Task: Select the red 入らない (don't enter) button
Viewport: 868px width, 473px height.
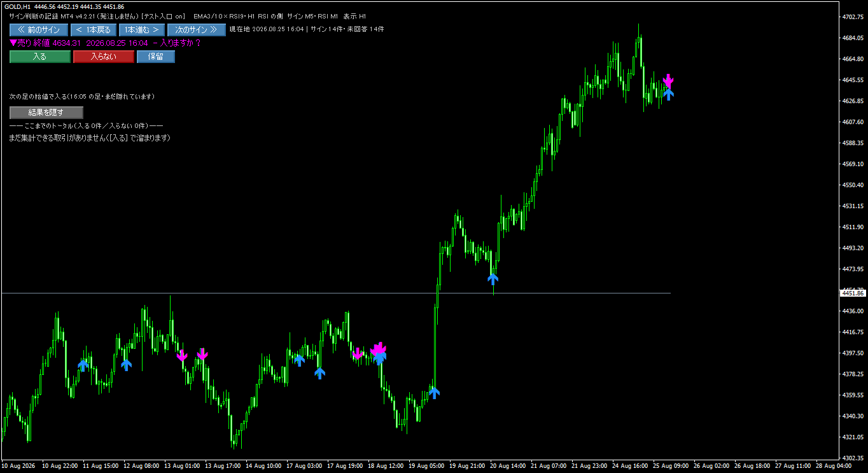Action: point(104,57)
